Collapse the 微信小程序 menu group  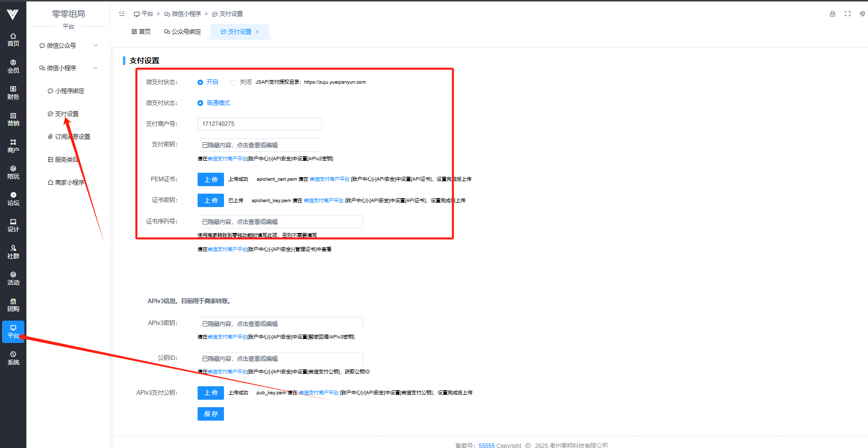[68, 68]
